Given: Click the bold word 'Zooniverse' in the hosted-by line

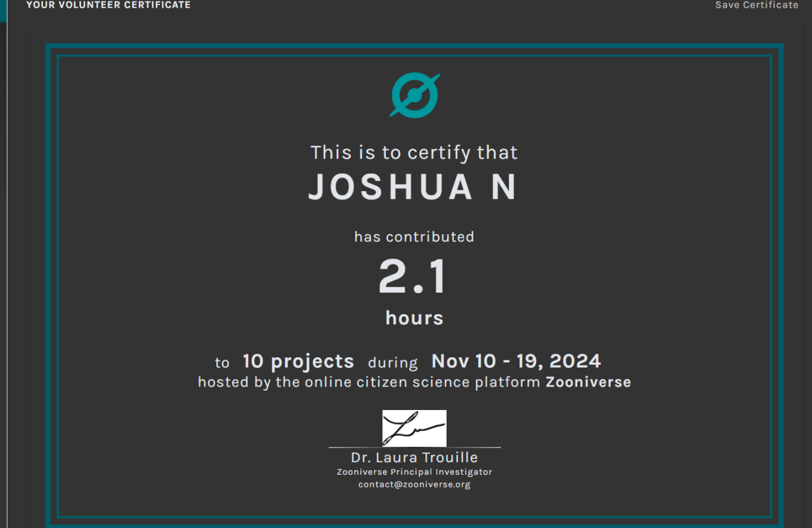Looking at the screenshot, I should (589, 382).
